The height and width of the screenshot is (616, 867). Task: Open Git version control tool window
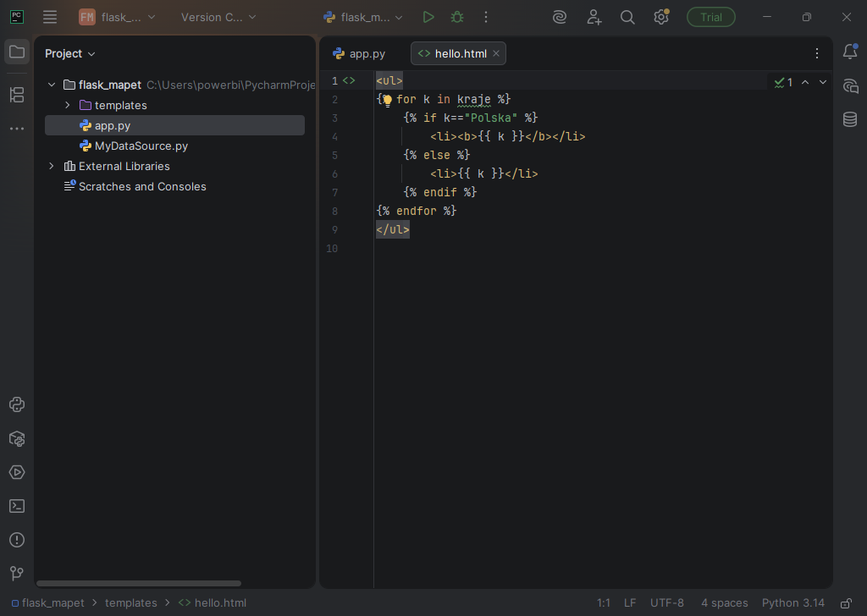coord(17,574)
